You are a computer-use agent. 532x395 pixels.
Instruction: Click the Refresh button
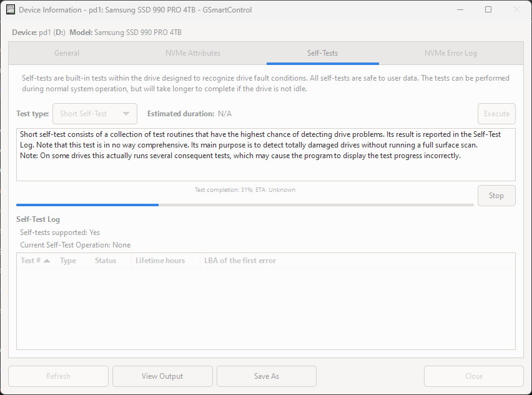(x=58, y=376)
